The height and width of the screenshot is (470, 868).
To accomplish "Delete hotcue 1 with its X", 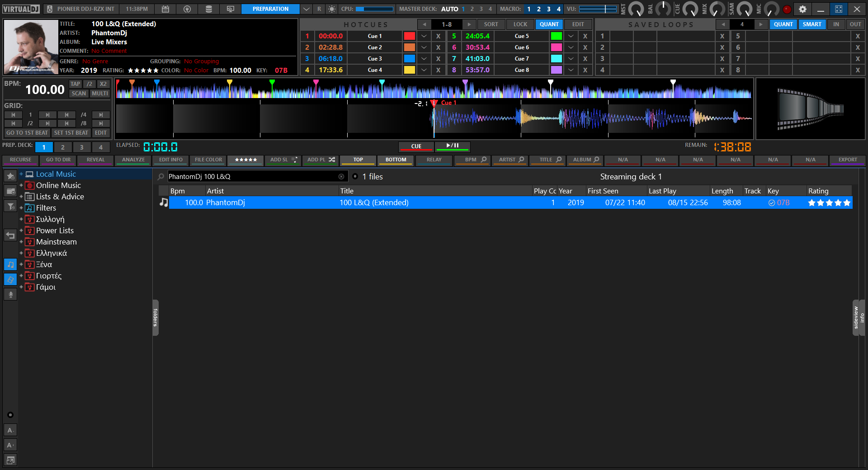I will point(438,36).
